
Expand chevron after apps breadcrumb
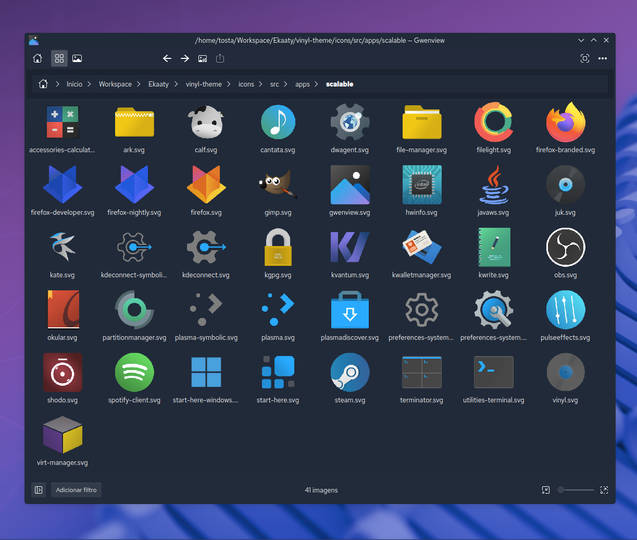316,84
